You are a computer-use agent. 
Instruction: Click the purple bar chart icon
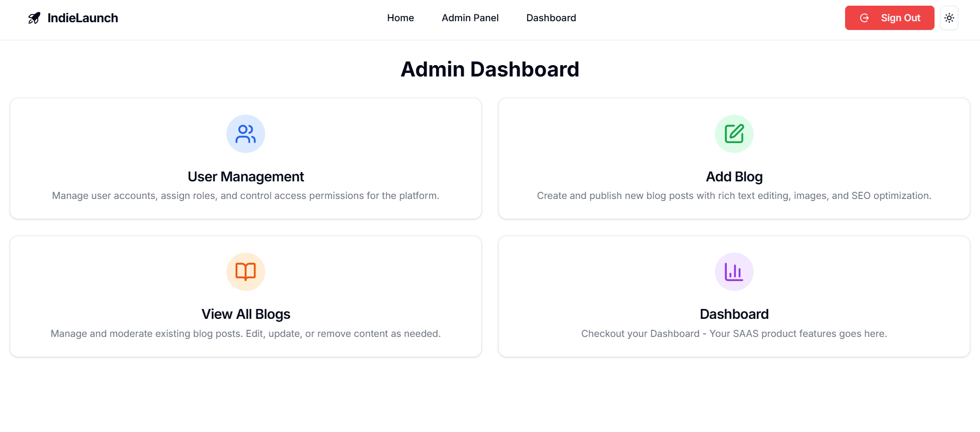(734, 272)
